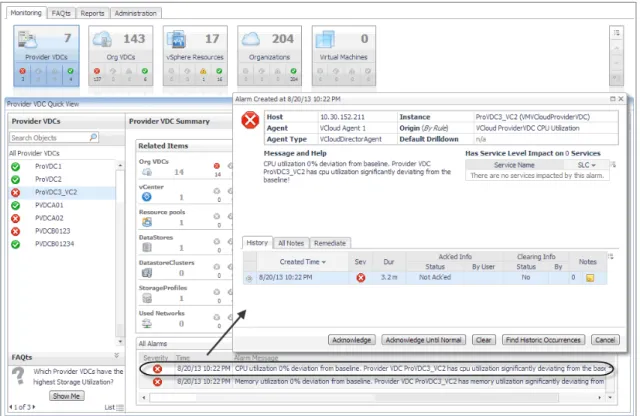Expand the history row with the row icon
The height and width of the screenshot is (416, 640).
tap(249, 278)
